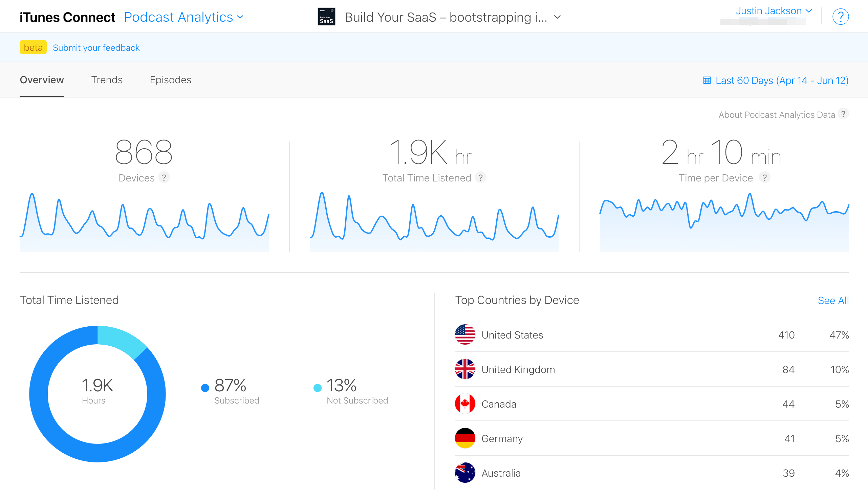The width and height of the screenshot is (868, 499).
Task: Switch to the Trends tab
Action: click(107, 80)
